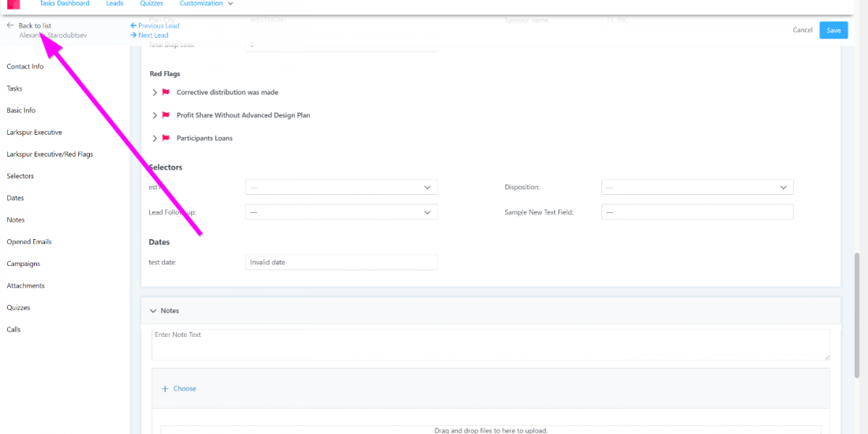Open the Disposition dropdown
868x434 pixels.
click(697, 188)
